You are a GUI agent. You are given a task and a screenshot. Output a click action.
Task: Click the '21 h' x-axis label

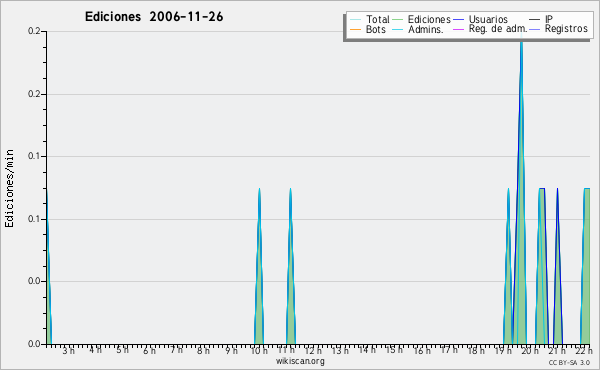coord(557,350)
